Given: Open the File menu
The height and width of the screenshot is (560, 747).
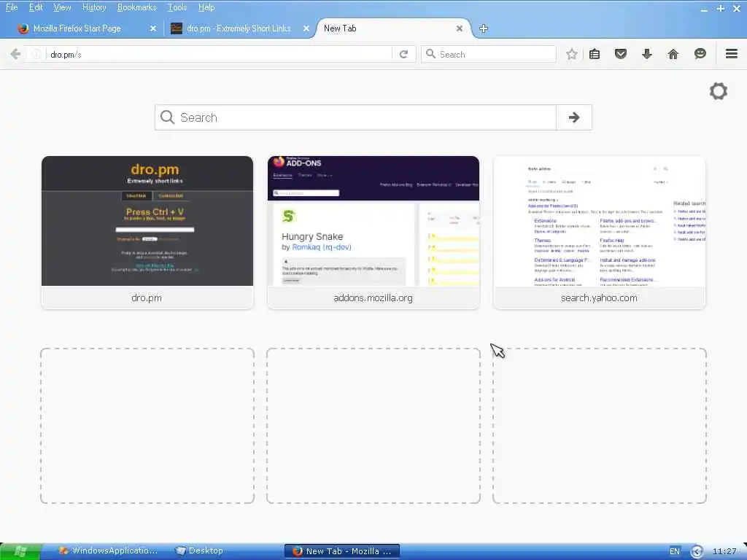Looking at the screenshot, I should pyautogui.click(x=12, y=7).
